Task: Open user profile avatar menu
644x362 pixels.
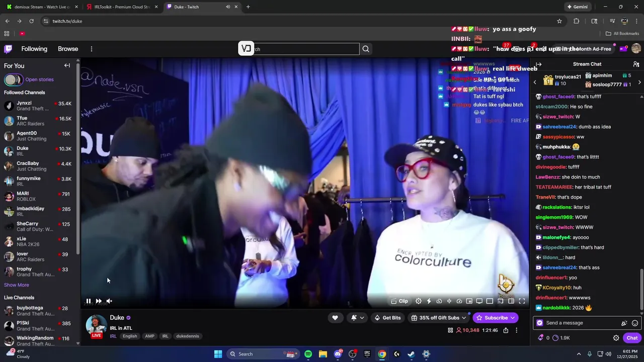Action: 636,49
